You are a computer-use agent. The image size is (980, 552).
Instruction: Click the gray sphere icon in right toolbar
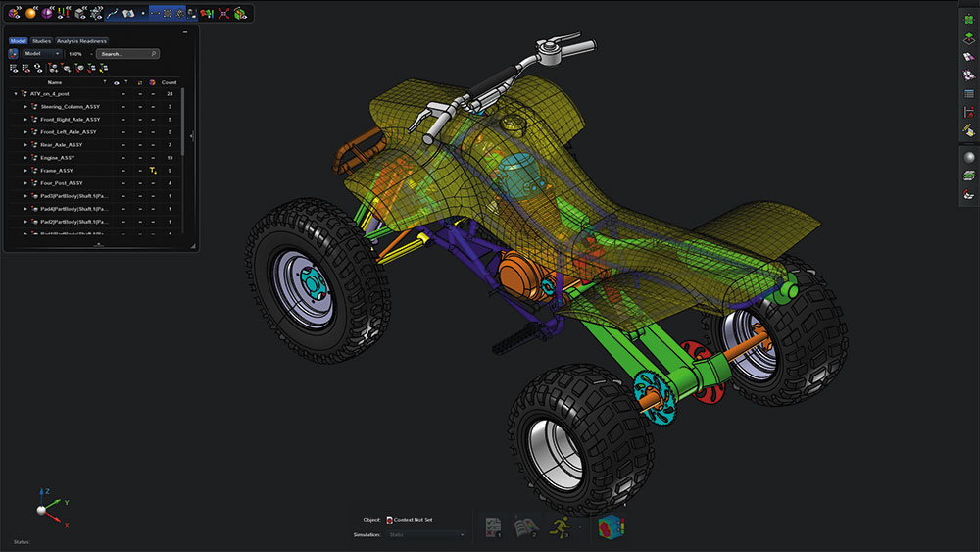[968, 157]
